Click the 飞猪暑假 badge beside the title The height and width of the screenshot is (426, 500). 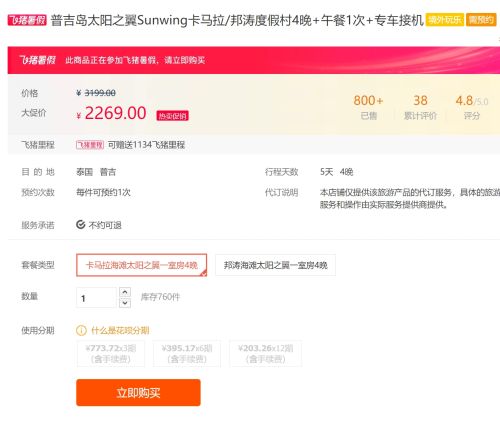pyautogui.click(x=27, y=20)
